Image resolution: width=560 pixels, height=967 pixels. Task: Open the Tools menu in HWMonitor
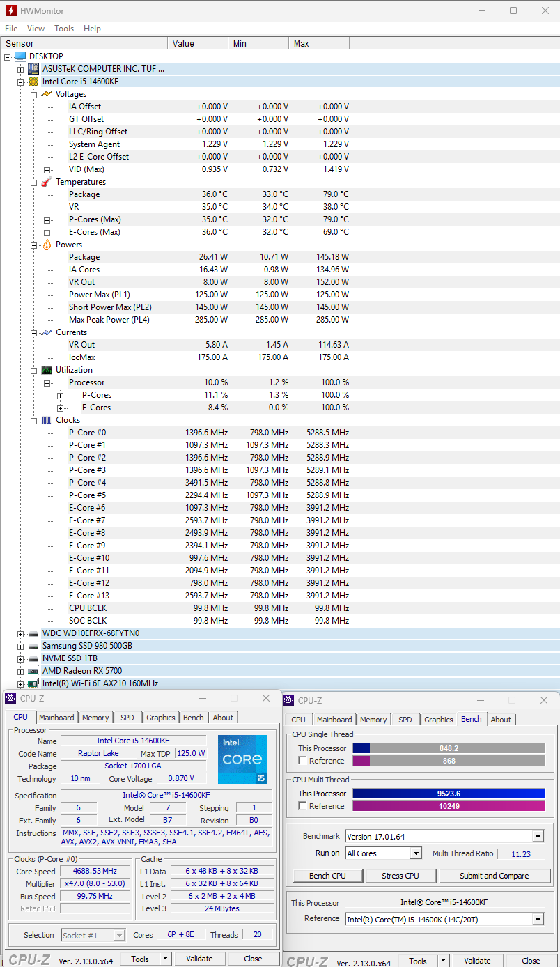pos(64,29)
